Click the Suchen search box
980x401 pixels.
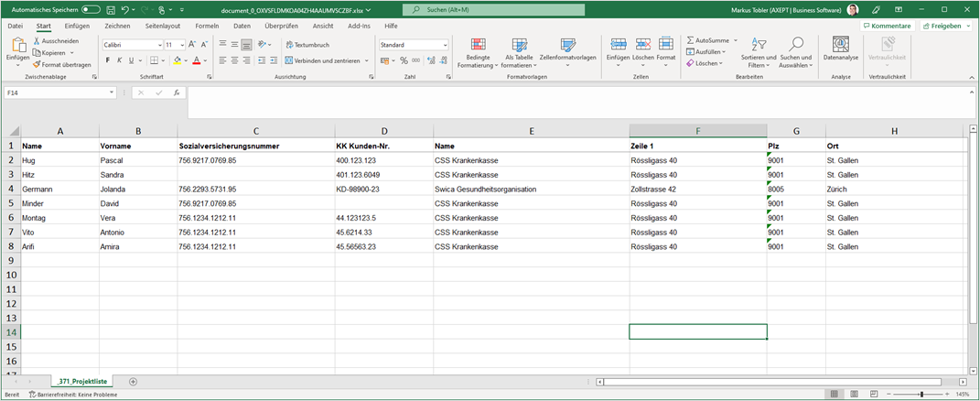[x=494, y=10]
